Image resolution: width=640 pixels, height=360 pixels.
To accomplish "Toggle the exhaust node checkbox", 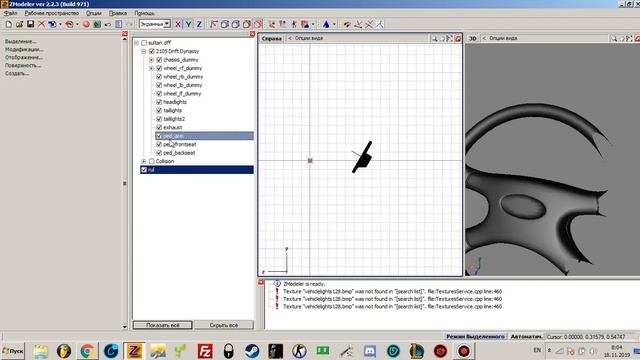I will coord(159,127).
